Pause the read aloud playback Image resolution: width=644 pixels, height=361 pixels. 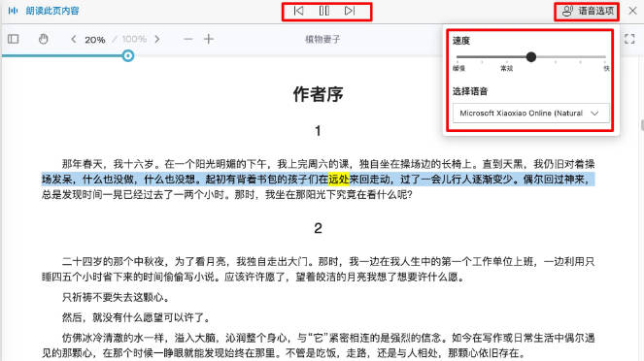pos(324,11)
